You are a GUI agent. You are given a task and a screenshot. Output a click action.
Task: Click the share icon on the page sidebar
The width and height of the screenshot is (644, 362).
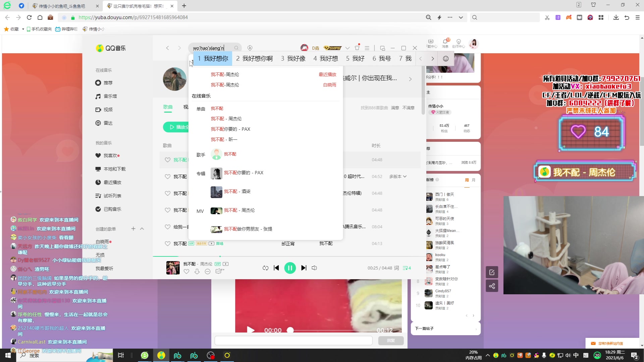[x=492, y=286]
